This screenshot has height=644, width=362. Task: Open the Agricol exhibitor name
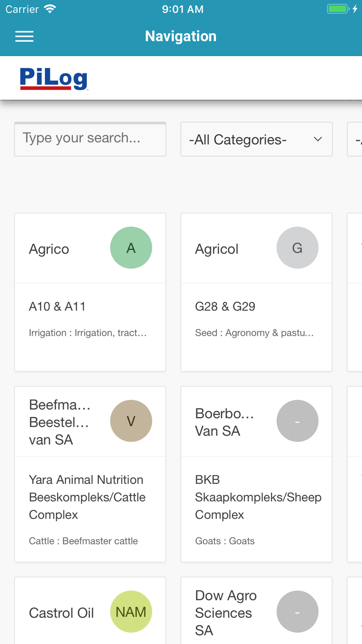217,249
